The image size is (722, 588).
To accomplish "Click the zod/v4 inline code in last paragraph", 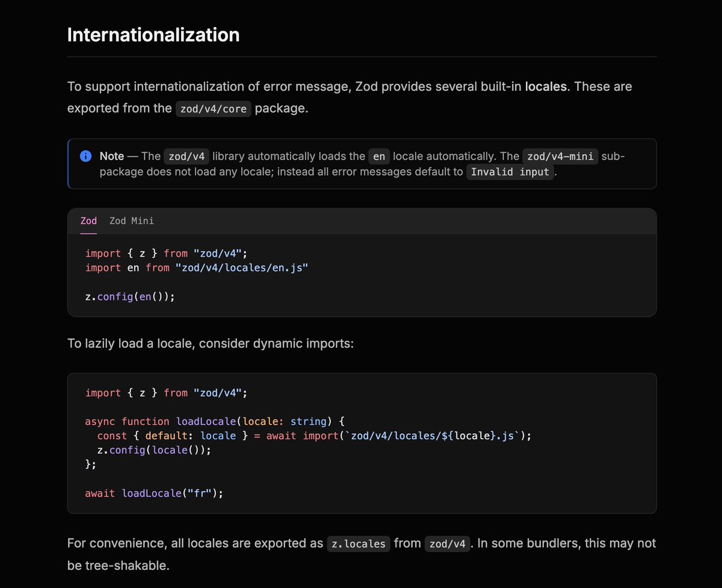I will pos(446,544).
